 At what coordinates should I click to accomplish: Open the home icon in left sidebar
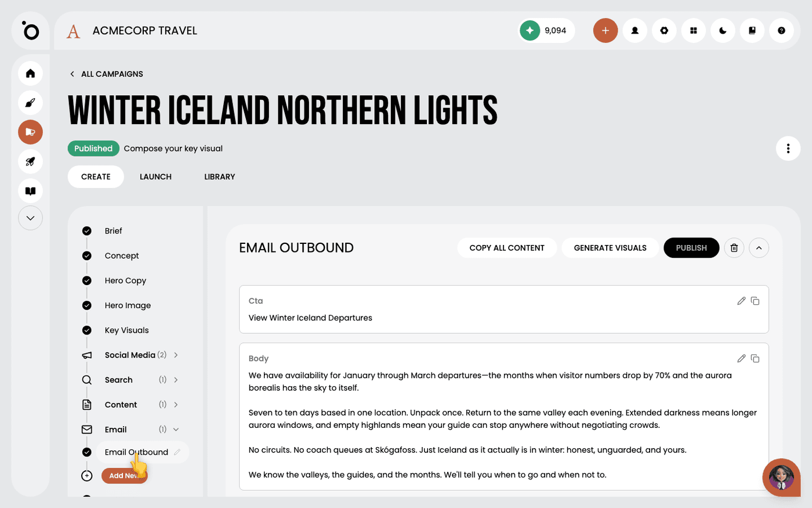(x=30, y=73)
